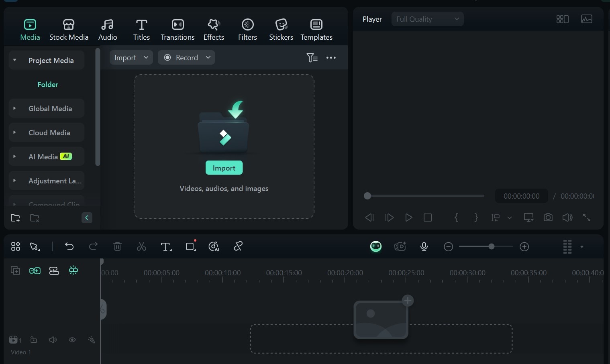Undo the last action
Screen dimensions: 610x364
[69, 246]
